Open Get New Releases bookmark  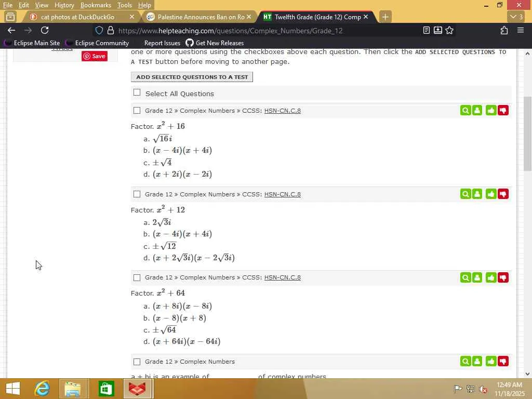(x=215, y=43)
